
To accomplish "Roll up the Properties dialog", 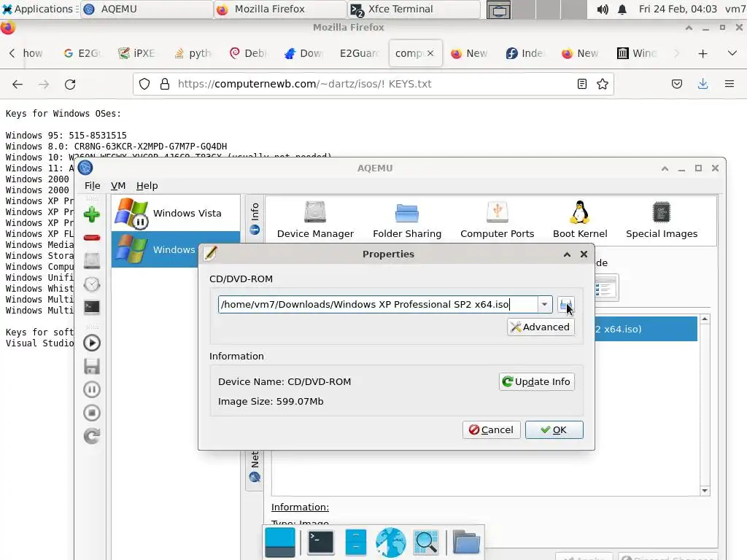I will tap(567, 254).
